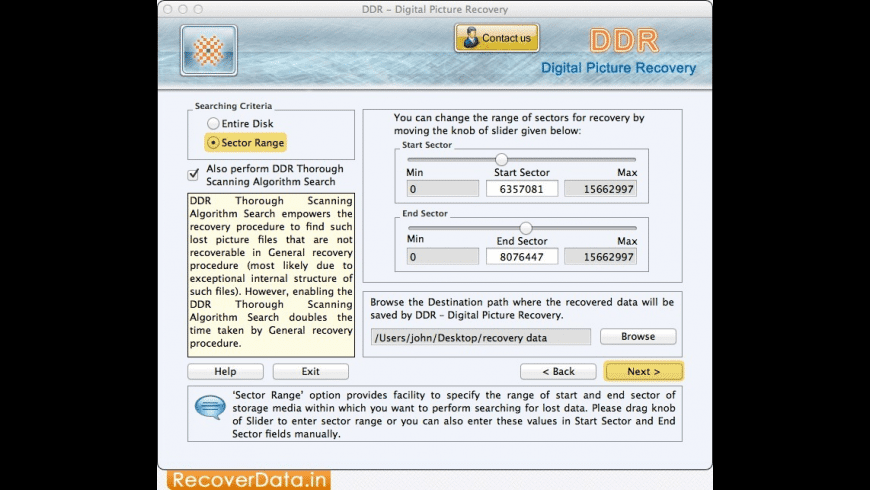Toggle DDR Thorough Scanning Algorithm Search checkbox
The height and width of the screenshot is (490, 870).
pyautogui.click(x=193, y=174)
